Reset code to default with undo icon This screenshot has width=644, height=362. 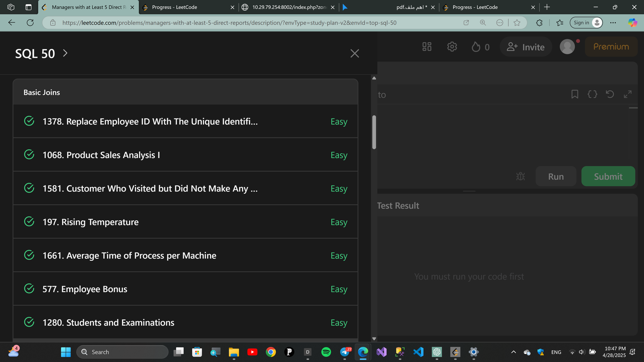coord(610,94)
